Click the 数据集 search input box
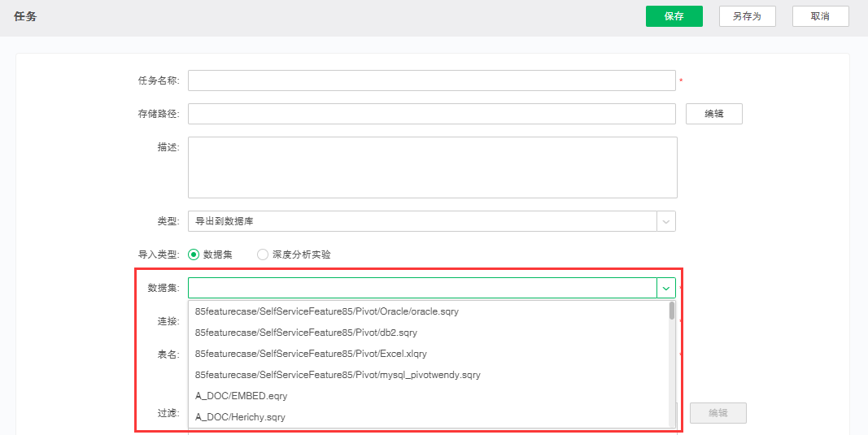Screen dimensions: 868x435 click(x=422, y=288)
